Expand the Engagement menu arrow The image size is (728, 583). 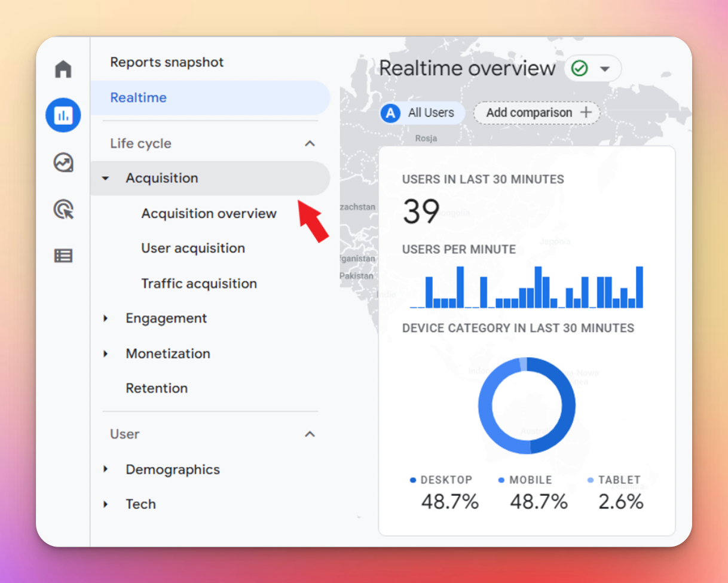coord(106,318)
